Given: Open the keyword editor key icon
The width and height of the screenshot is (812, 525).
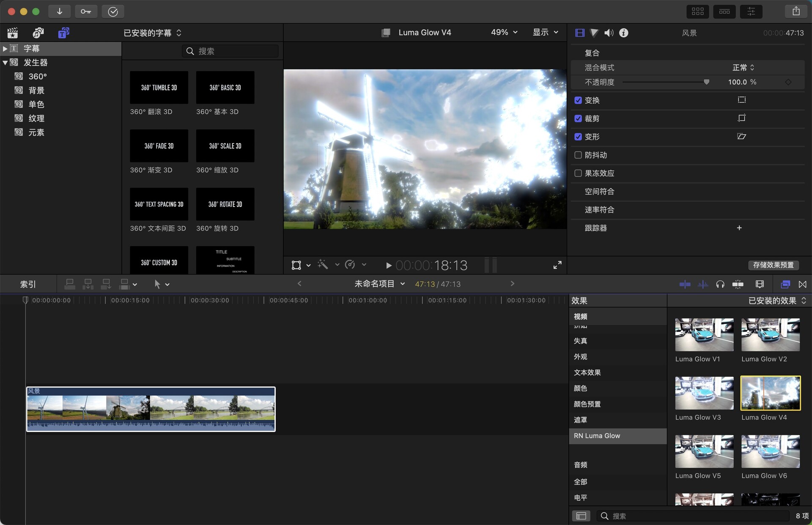Looking at the screenshot, I should (x=86, y=11).
